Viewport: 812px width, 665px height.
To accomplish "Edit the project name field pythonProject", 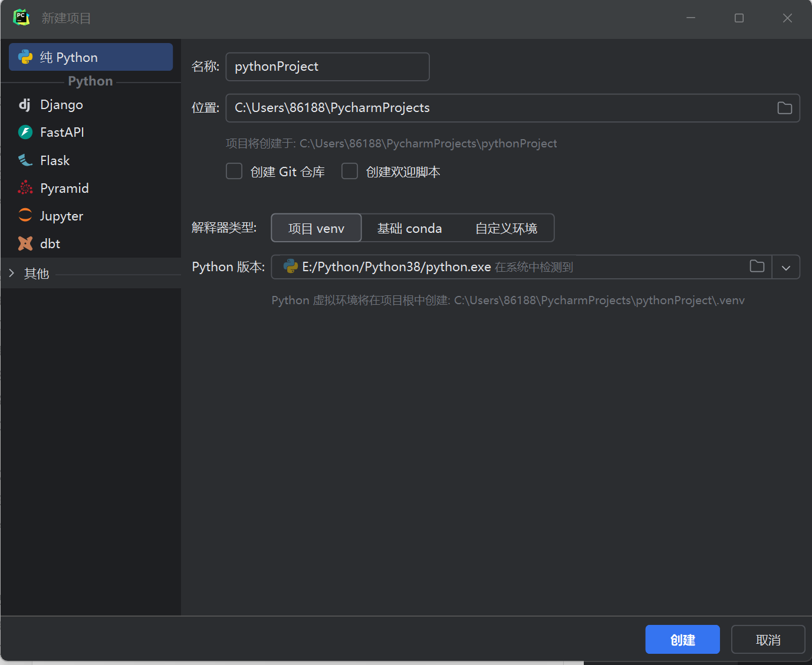I will (327, 67).
